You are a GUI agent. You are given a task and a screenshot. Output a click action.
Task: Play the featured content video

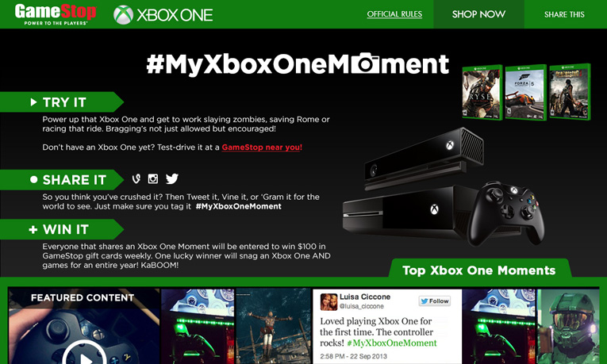pos(84,356)
